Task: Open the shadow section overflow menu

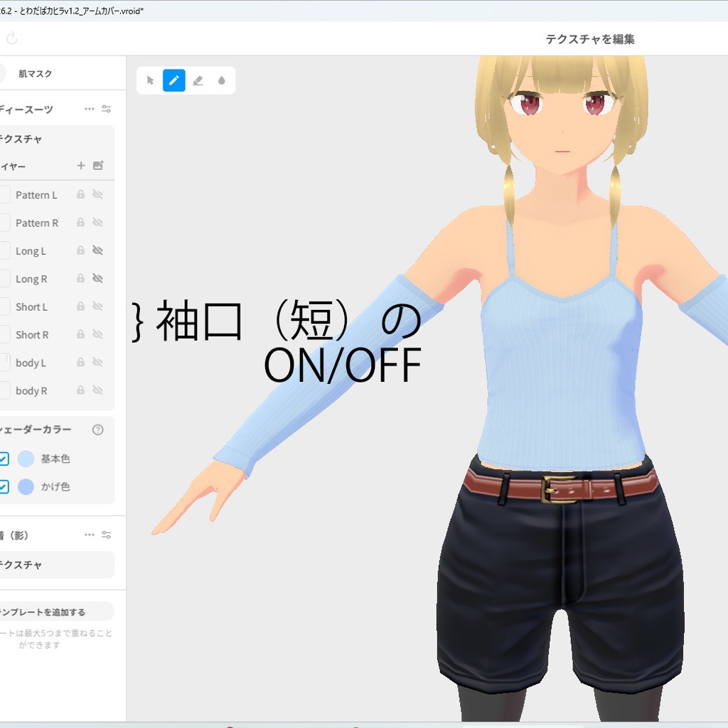Action: (x=89, y=535)
